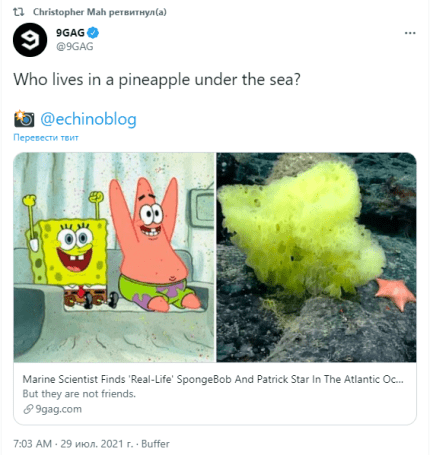
Task: Click the camera flash emoji
Action: tap(24, 119)
